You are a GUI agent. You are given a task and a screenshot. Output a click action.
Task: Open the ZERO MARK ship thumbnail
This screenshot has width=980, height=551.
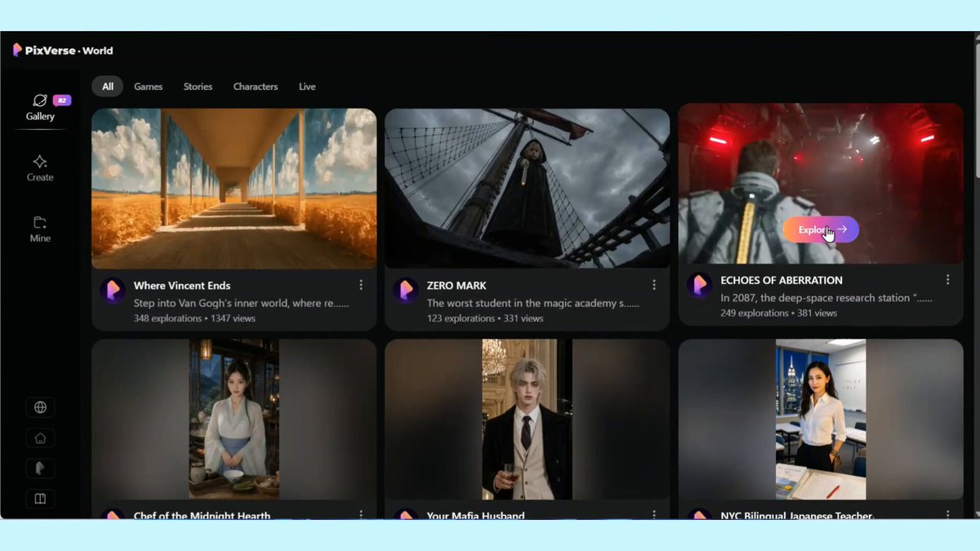point(528,189)
